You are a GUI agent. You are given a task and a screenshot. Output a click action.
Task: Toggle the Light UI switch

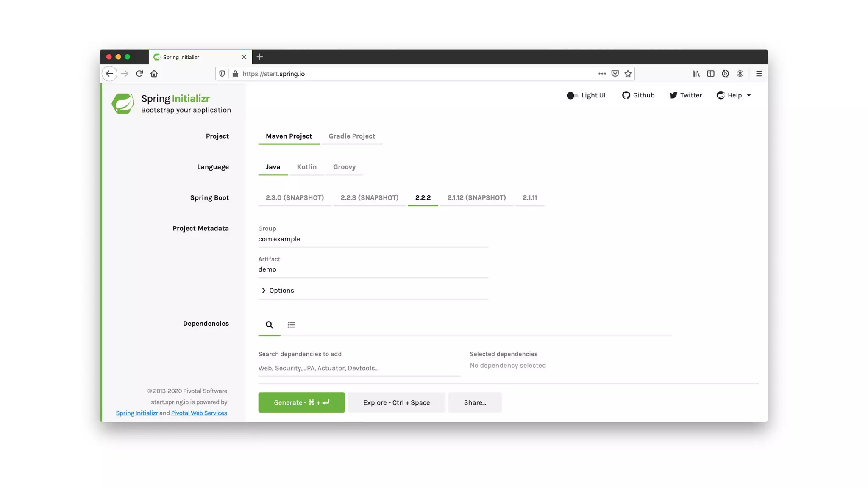click(x=572, y=96)
